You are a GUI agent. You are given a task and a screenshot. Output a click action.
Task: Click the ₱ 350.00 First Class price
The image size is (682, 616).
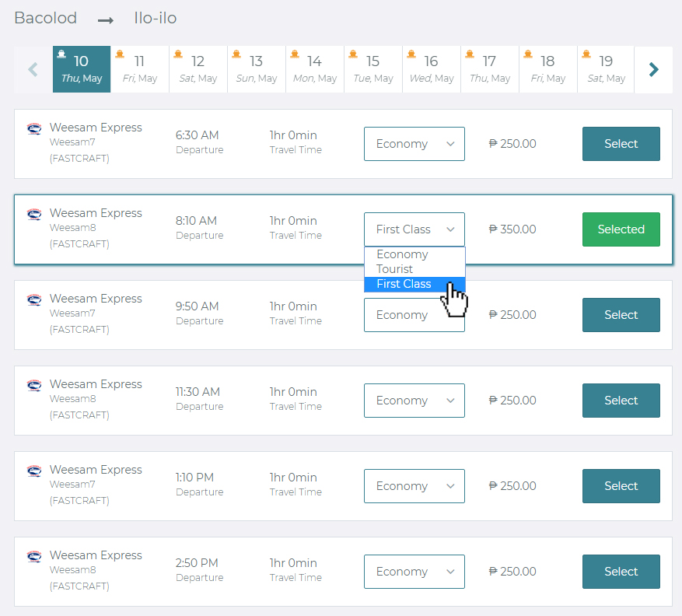pyautogui.click(x=512, y=229)
